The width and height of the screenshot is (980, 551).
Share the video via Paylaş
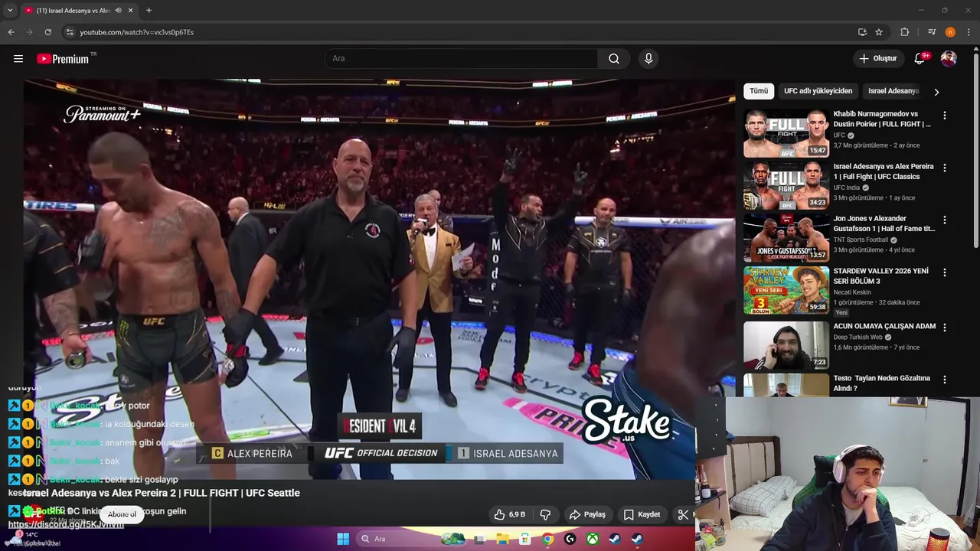coord(587,514)
